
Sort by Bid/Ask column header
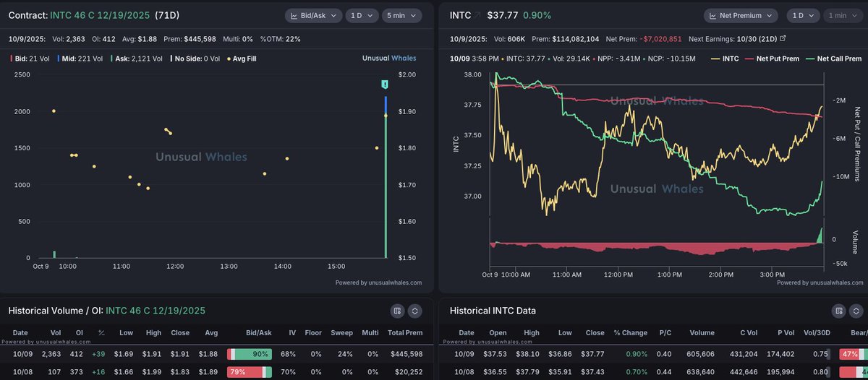click(258, 333)
